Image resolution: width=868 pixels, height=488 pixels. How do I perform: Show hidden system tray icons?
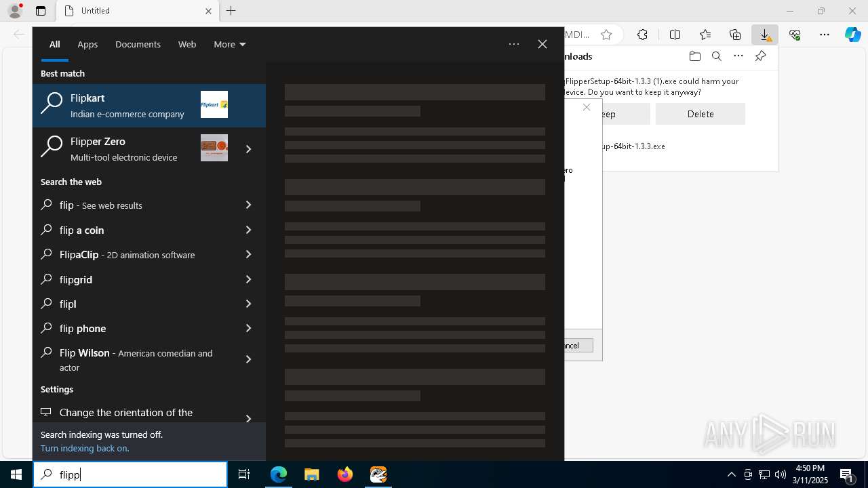click(x=731, y=474)
